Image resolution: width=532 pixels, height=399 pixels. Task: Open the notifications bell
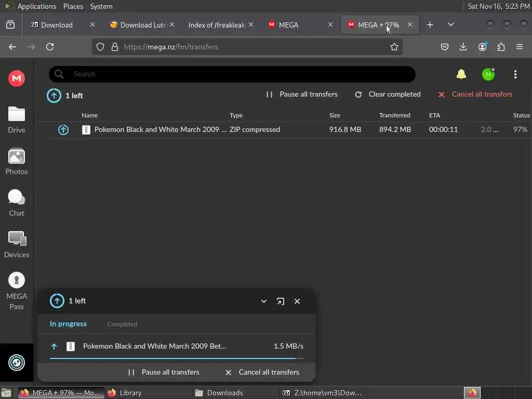coord(461,74)
